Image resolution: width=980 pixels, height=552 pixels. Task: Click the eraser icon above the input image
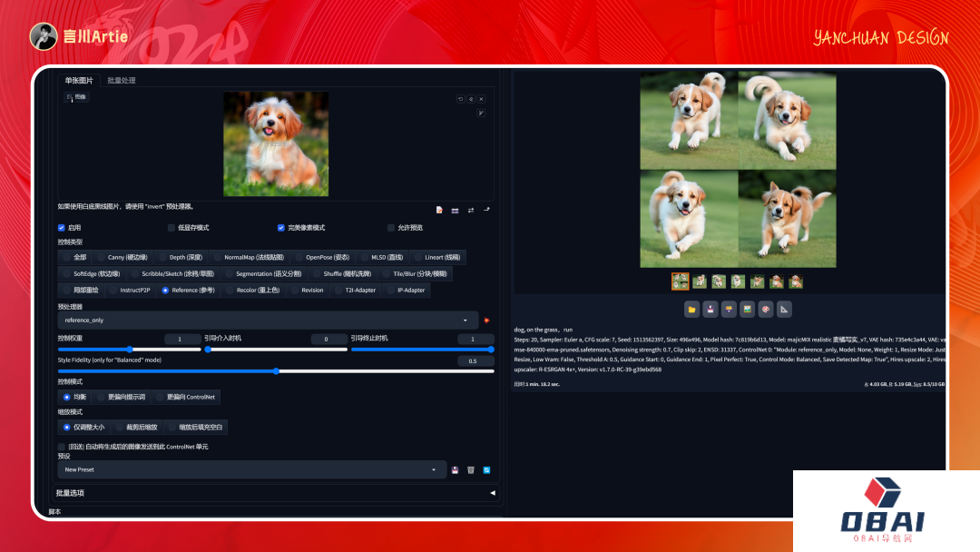tap(471, 99)
